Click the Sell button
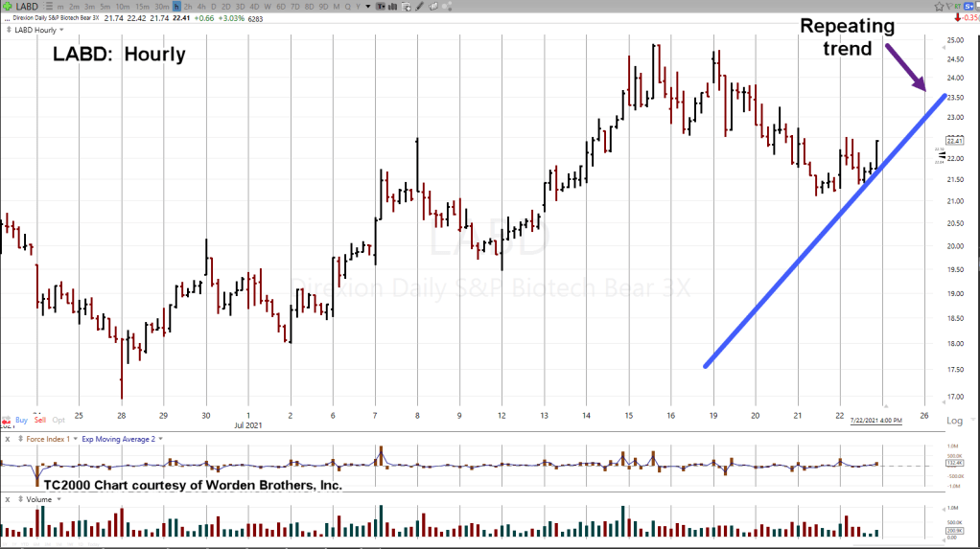Image resolution: width=980 pixels, height=549 pixels. coord(40,421)
